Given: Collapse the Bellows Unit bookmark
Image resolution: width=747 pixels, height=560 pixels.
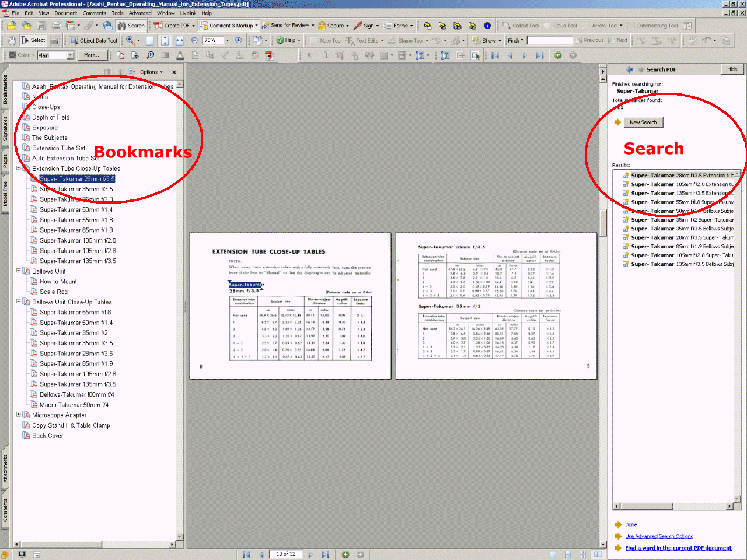Looking at the screenshot, I should 18,271.
